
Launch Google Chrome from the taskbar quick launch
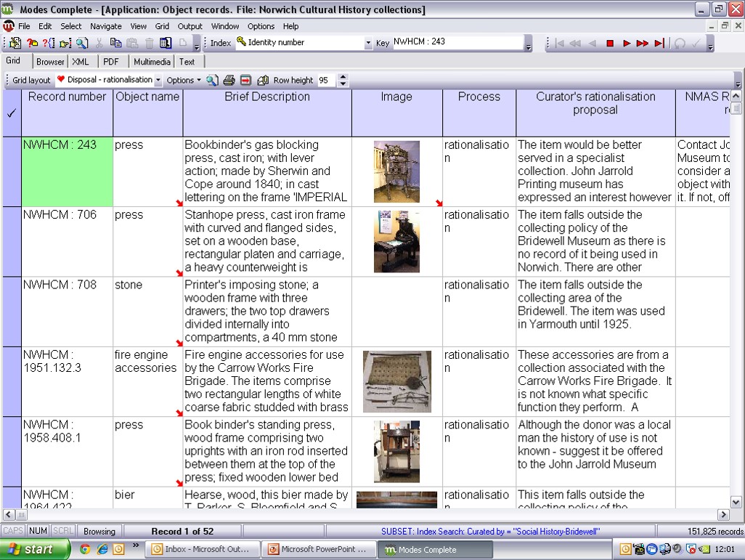(x=85, y=549)
